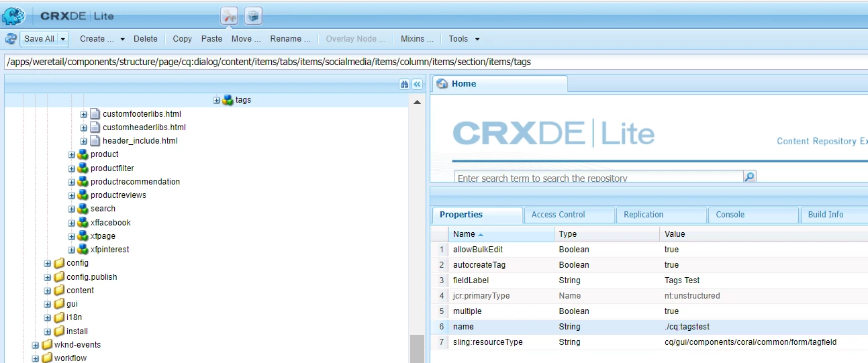Sort by the Value column header

(x=764, y=234)
